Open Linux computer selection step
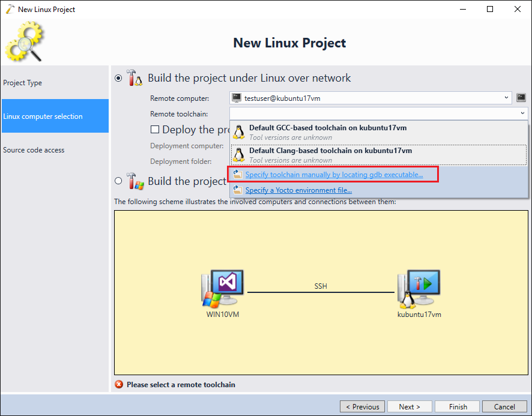 click(55, 116)
